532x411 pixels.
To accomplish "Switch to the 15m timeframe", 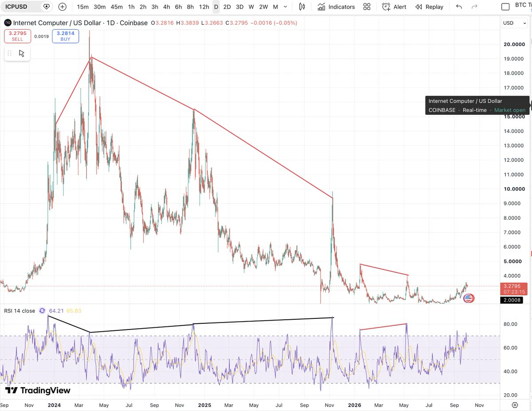I will (82, 7).
